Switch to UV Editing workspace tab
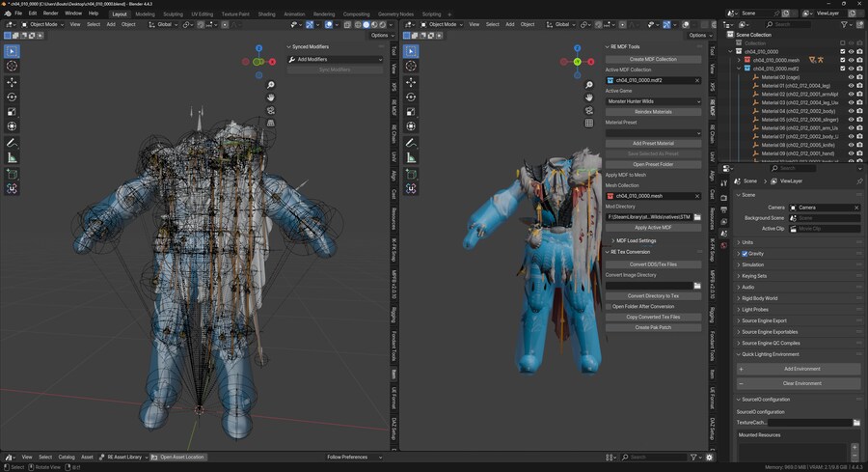The width and height of the screenshot is (868, 472). coord(203,14)
